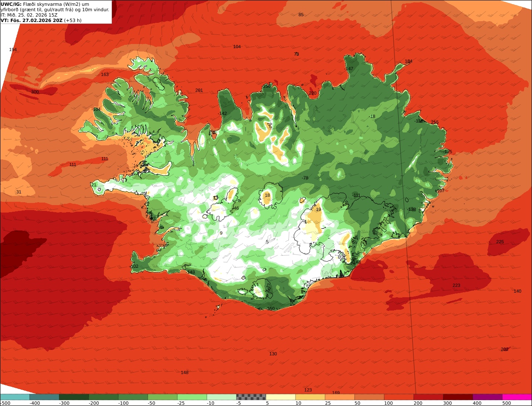Image resolution: width=532 pixels, height=406 pixels.
Task: Select the map value 46
Action: (x=236, y=208)
